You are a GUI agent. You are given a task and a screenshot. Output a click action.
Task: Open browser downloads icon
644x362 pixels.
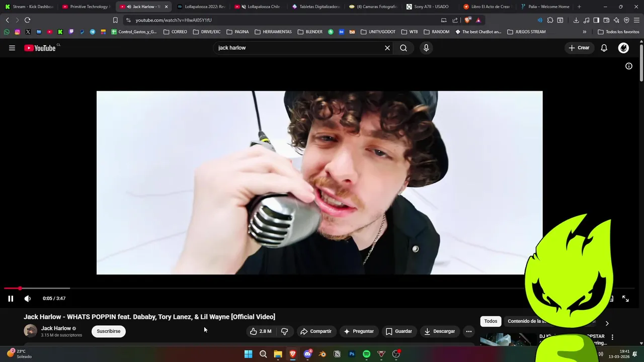point(576,20)
